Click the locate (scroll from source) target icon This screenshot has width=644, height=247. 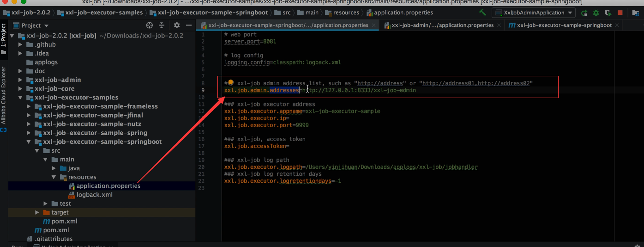click(149, 25)
